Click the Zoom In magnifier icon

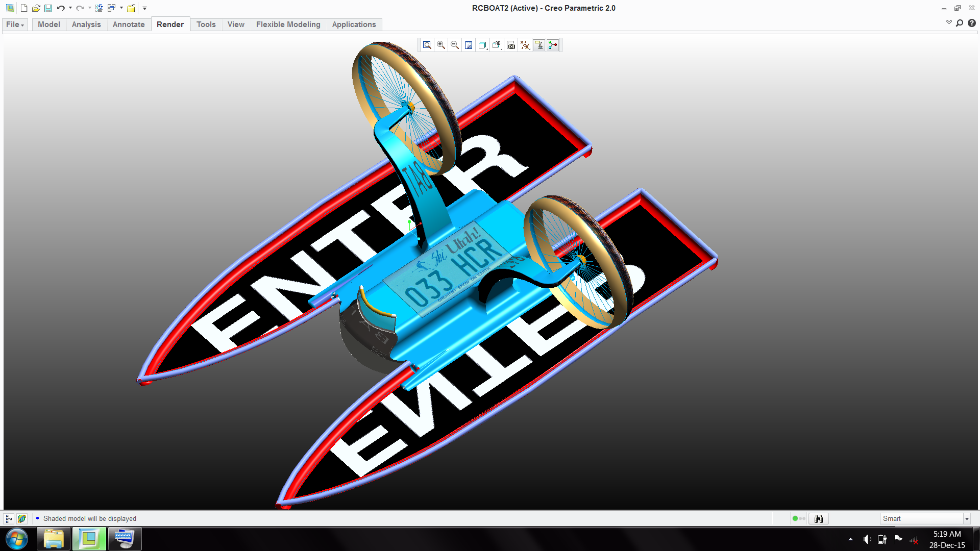(441, 45)
